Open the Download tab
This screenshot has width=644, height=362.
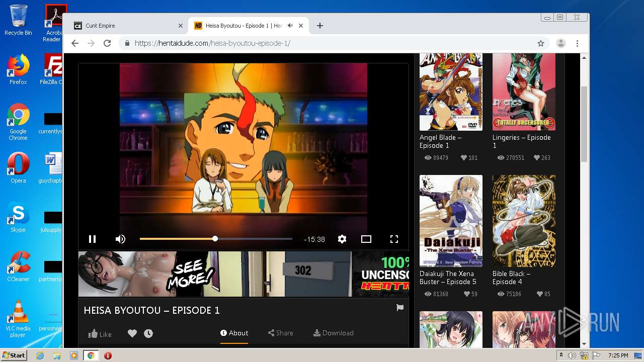click(333, 333)
